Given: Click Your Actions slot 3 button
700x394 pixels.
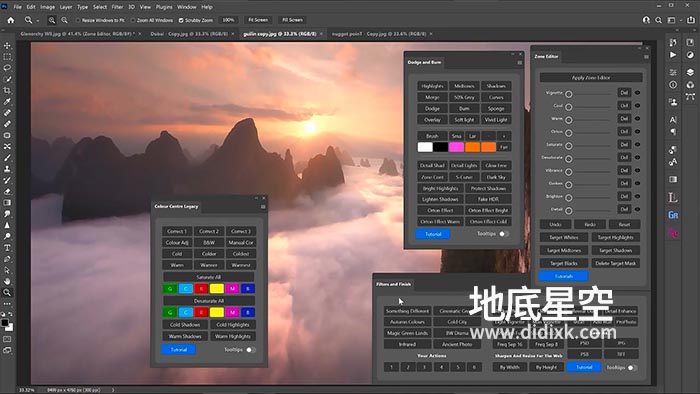Looking at the screenshot, I should point(425,367).
